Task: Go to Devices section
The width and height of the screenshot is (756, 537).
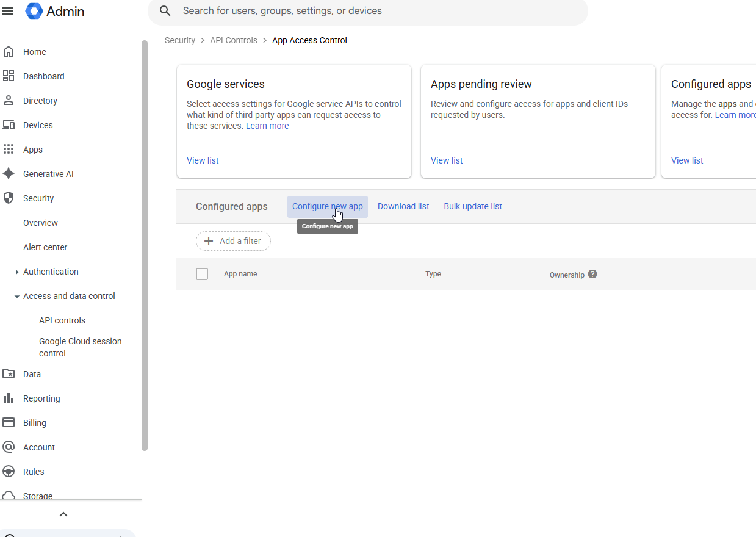Action: pyautogui.click(x=38, y=125)
